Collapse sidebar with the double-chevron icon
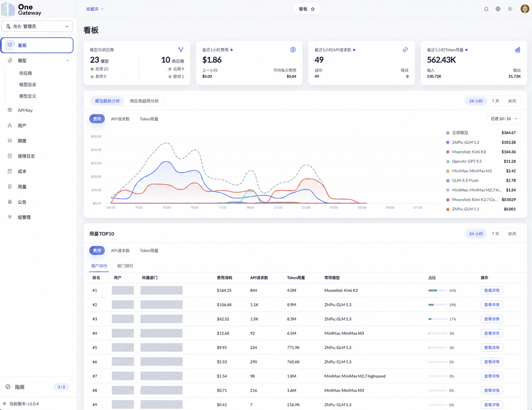532x410 pixels. pyautogui.click(x=4, y=404)
